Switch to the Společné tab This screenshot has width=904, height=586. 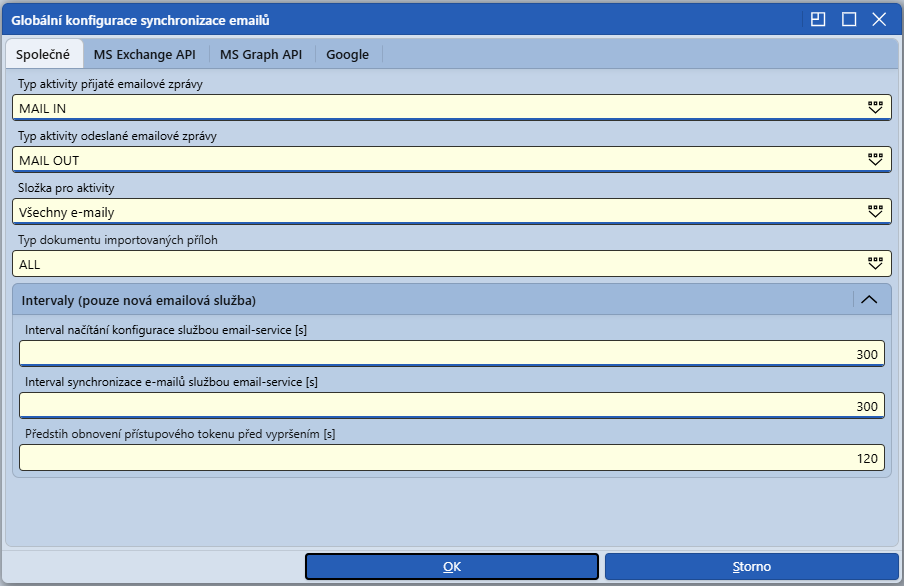(43, 54)
